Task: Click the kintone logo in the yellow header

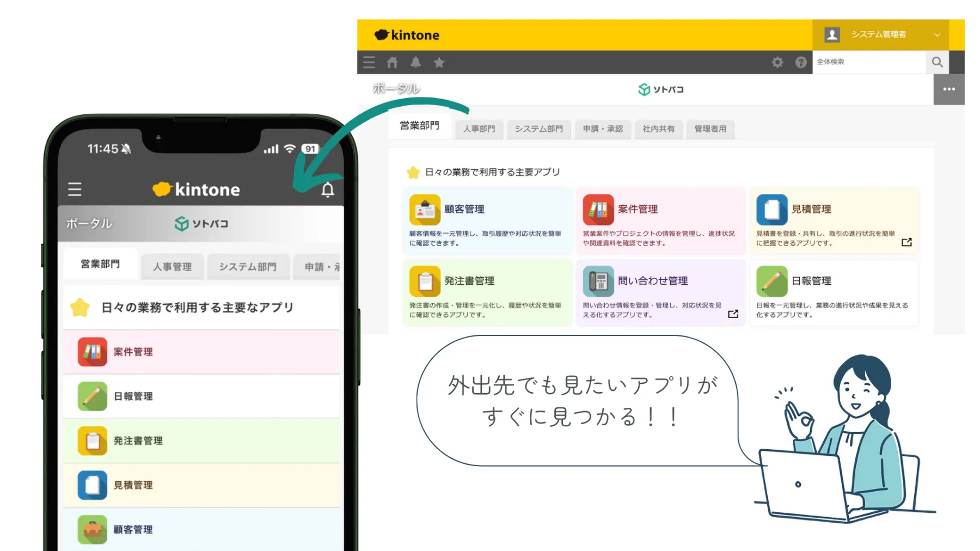Action: tap(407, 34)
